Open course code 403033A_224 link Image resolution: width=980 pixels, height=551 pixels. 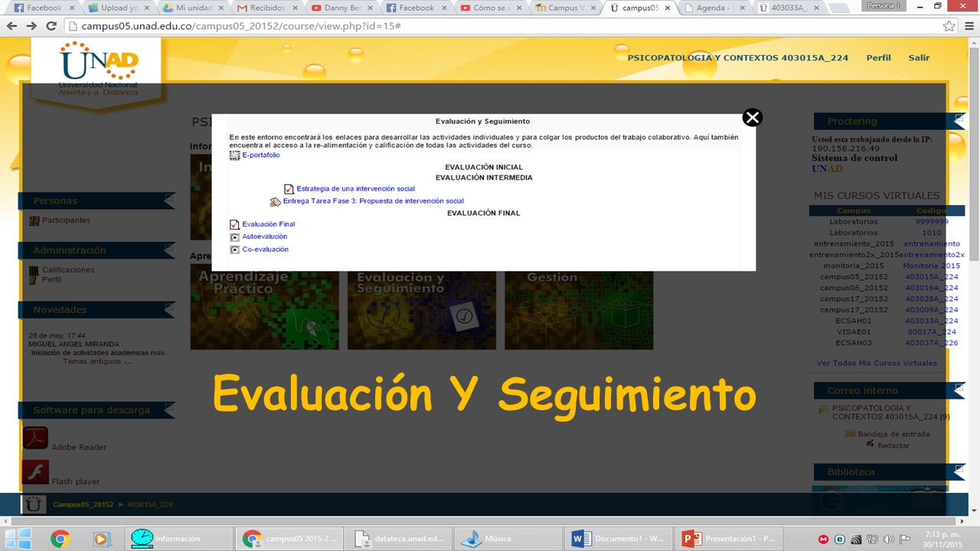click(932, 321)
